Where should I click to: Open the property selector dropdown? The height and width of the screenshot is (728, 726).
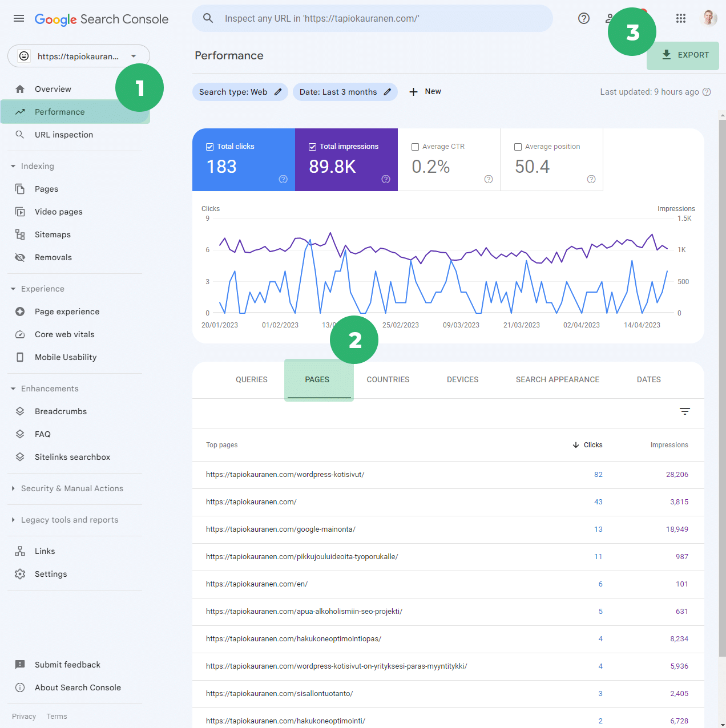coord(79,56)
